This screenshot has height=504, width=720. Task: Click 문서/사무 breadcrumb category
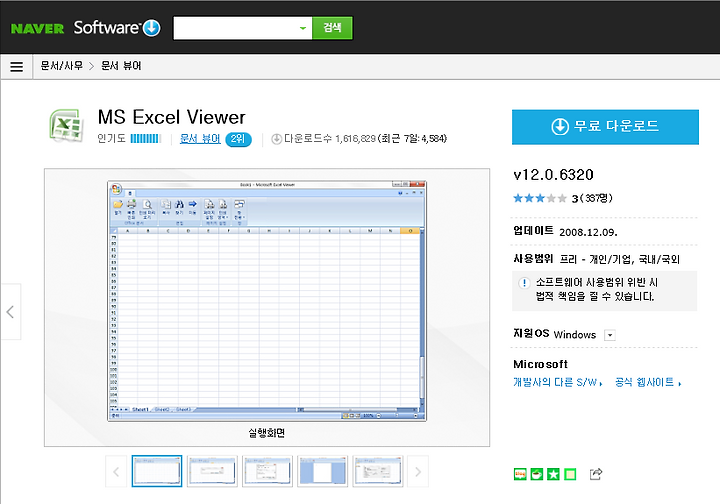(62, 66)
